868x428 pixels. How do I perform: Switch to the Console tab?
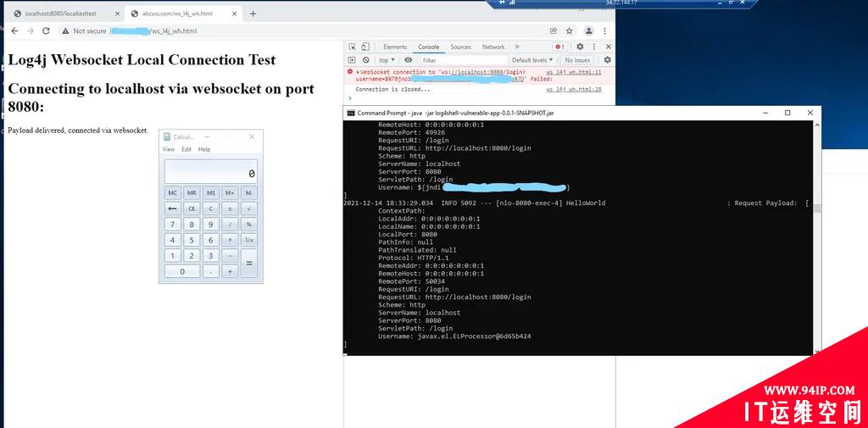(x=428, y=47)
